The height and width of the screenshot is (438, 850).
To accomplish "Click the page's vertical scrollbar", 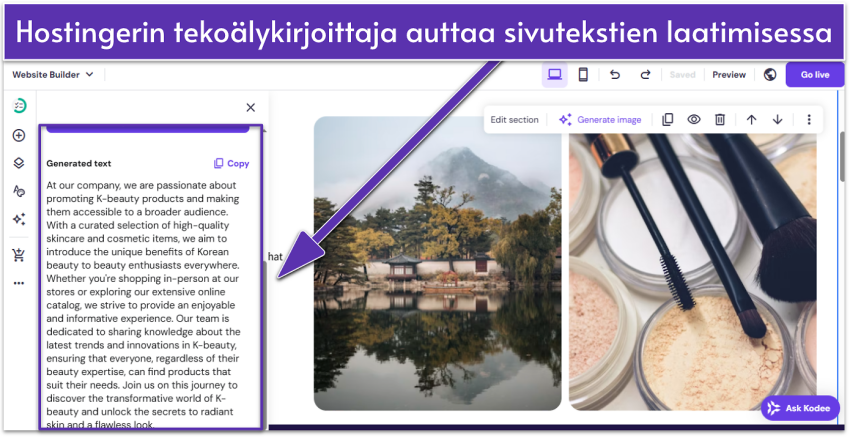I will (842, 156).
